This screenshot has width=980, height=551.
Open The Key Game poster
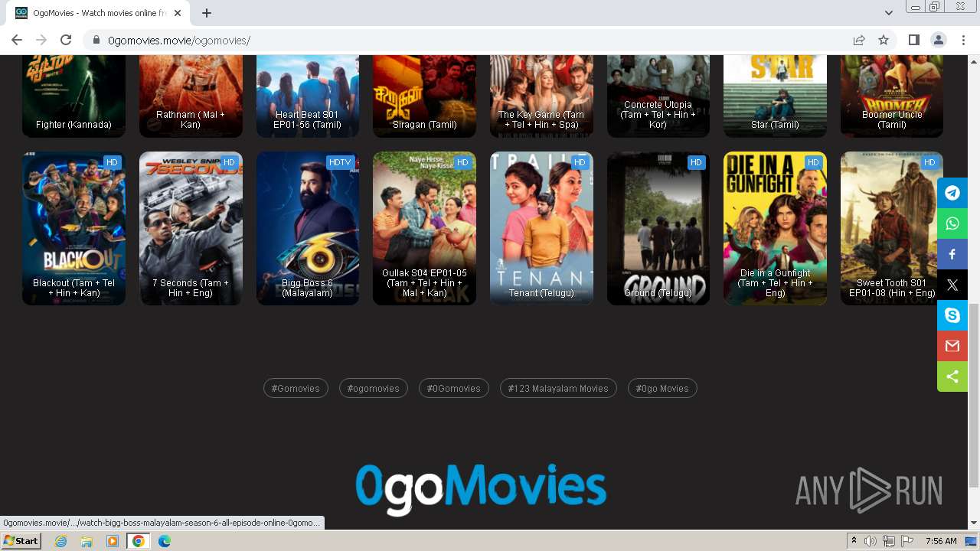click(541, 96)
